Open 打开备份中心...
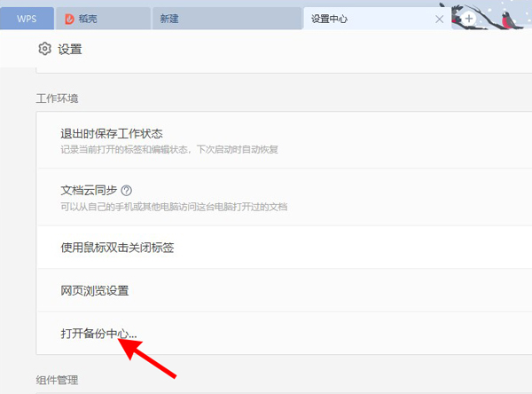The width and height of the screenshot is (532, 394). tap(98, 334)
